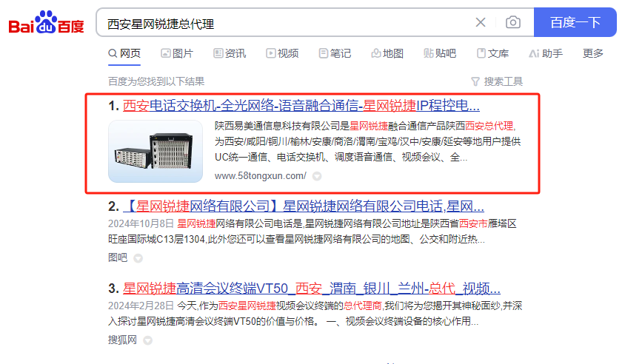The height and width of the screenshot is (364, 625).
Task: Open result 西安电话交换机-全光网络 title link
Action: pos(301,106)
